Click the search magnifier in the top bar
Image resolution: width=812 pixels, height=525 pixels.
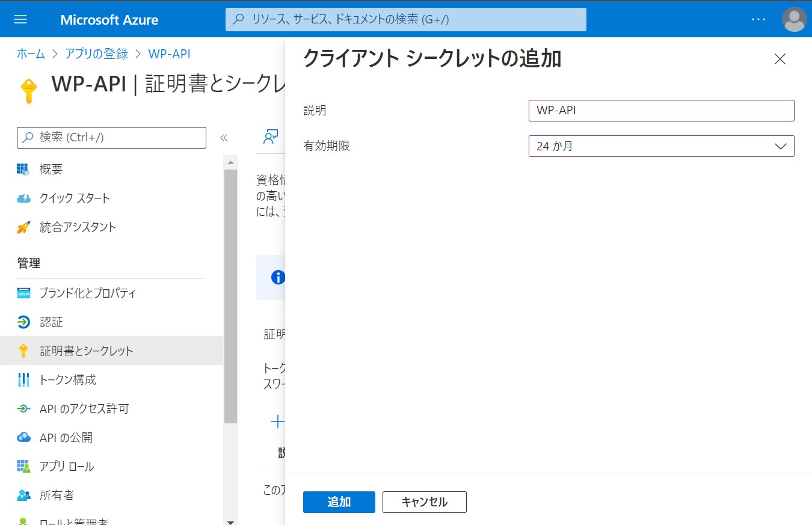(239, 19)
